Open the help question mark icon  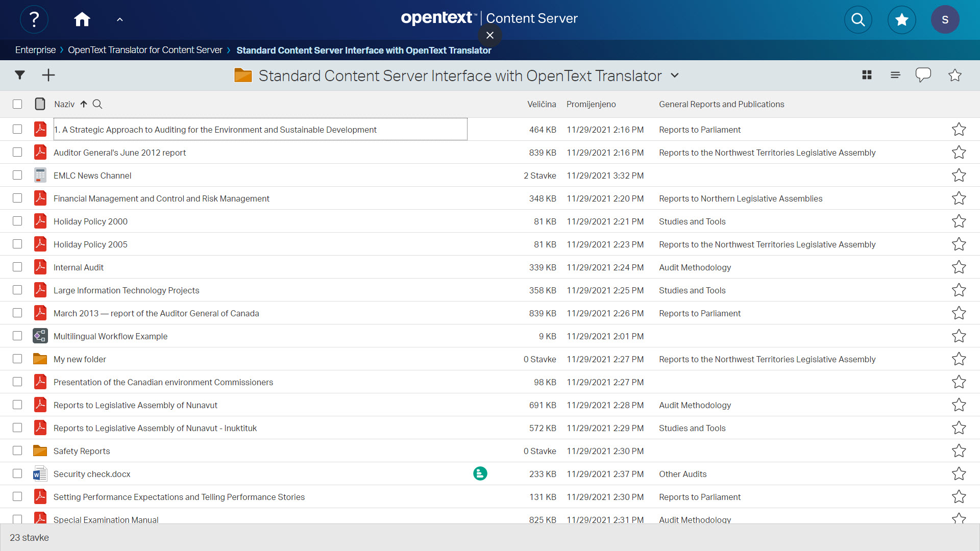click(34, 19)
